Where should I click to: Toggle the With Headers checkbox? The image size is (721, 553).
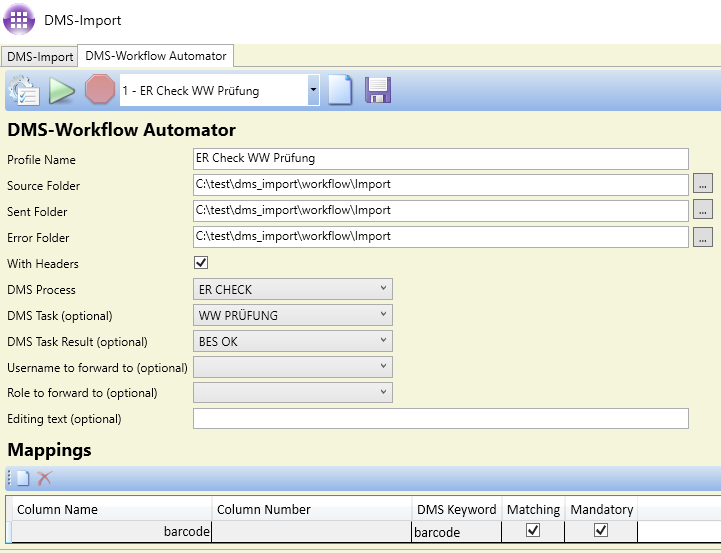pos(201,263)
